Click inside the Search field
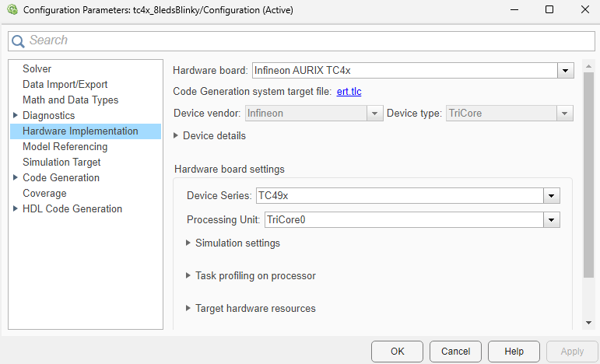600x364 pixels. (x=304, y=40)
